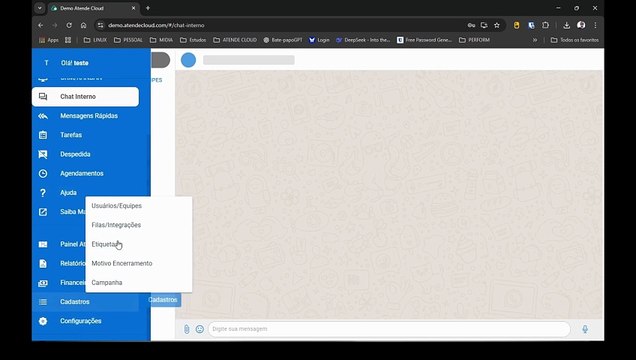Click the browser home button

pos(83,25)
